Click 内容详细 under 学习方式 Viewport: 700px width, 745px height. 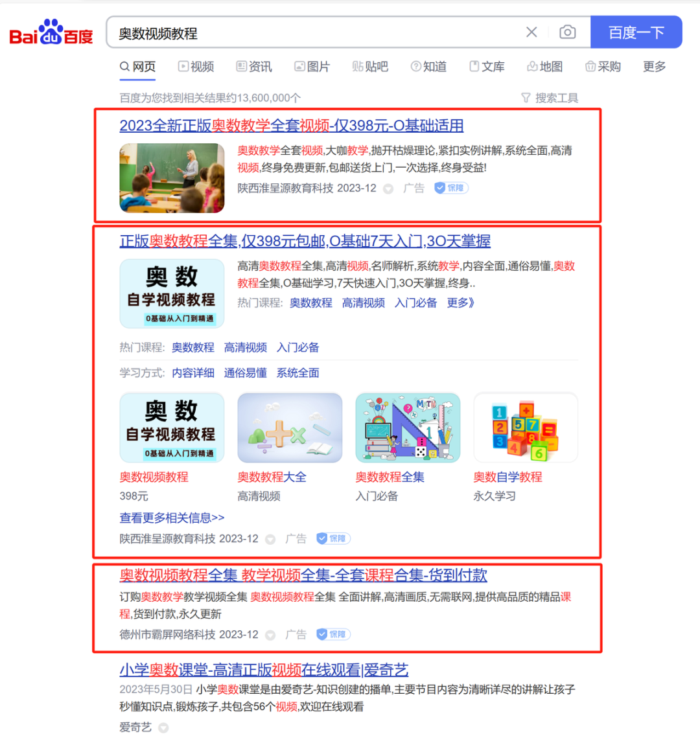(193, 373)
